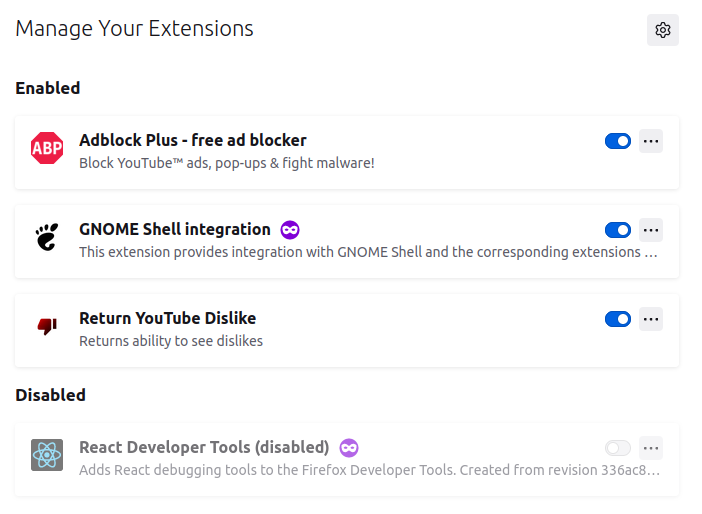Click the React Developer Tools atom icon
Image resolution: width=702 pixels, height=514 pixels.
pos(47,456)
